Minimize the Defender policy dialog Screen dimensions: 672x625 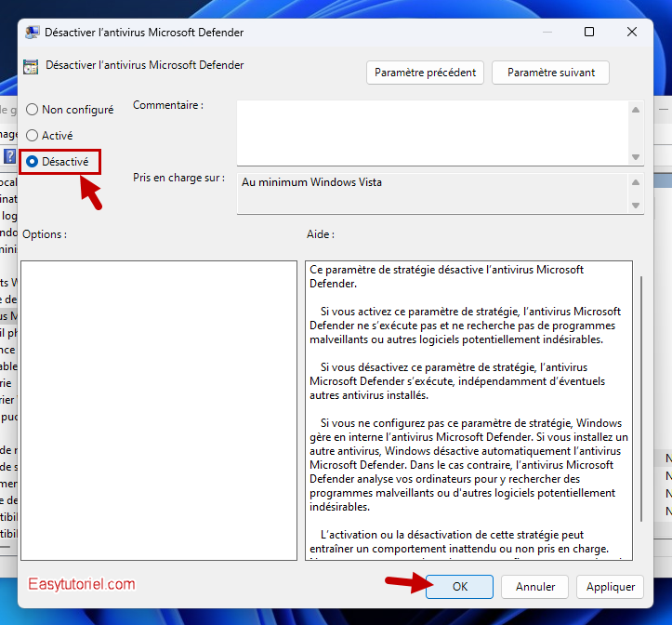pyautogui.click(x=547, y=32)
